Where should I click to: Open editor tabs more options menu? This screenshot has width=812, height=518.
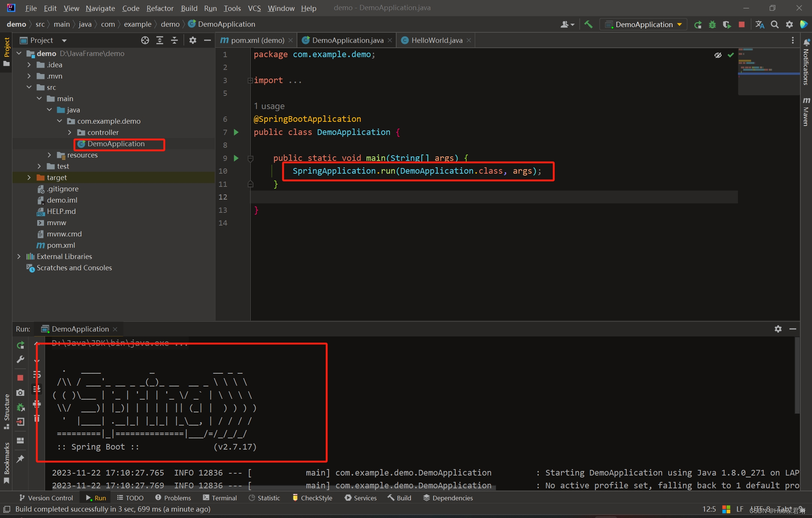click(x=792, y=40)
